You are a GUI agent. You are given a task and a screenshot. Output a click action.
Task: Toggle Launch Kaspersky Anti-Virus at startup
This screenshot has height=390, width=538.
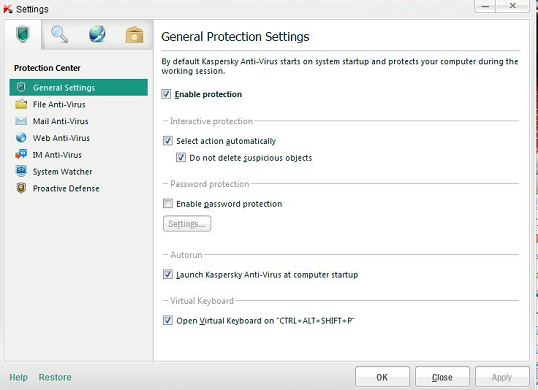pos(168,274)
